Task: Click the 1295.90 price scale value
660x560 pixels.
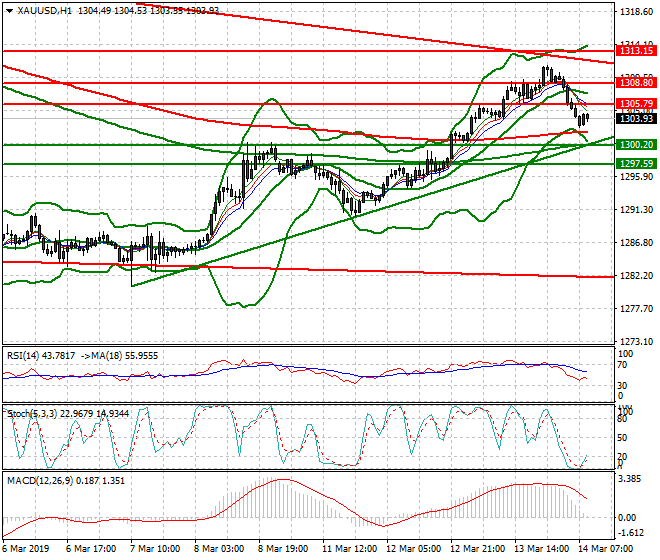Action: coord(637,176)
